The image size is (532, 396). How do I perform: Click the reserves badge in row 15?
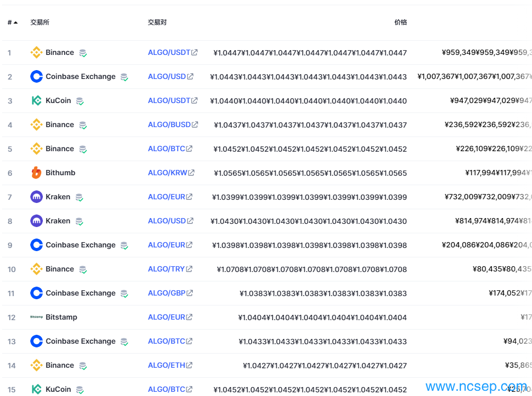(80, 390)
